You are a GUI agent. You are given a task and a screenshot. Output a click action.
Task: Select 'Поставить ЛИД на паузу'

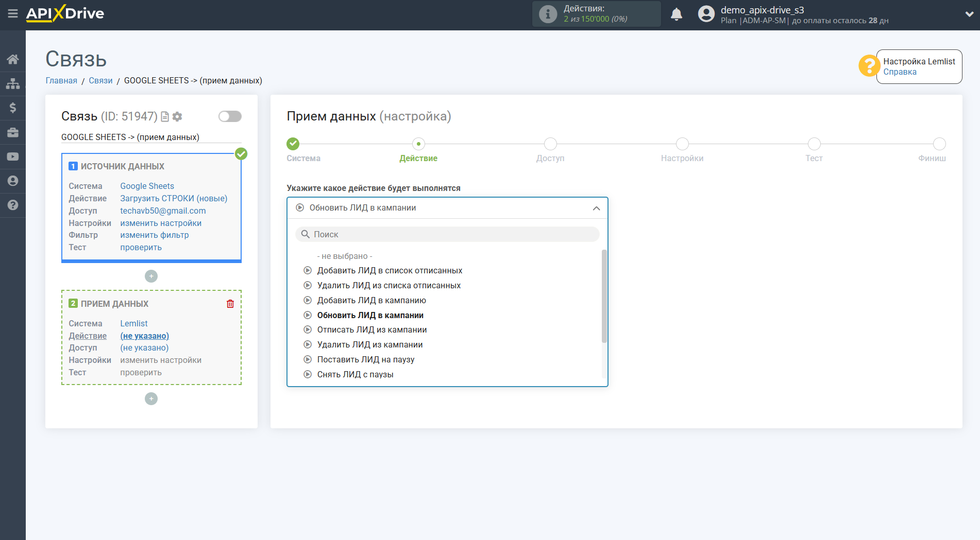366,360
